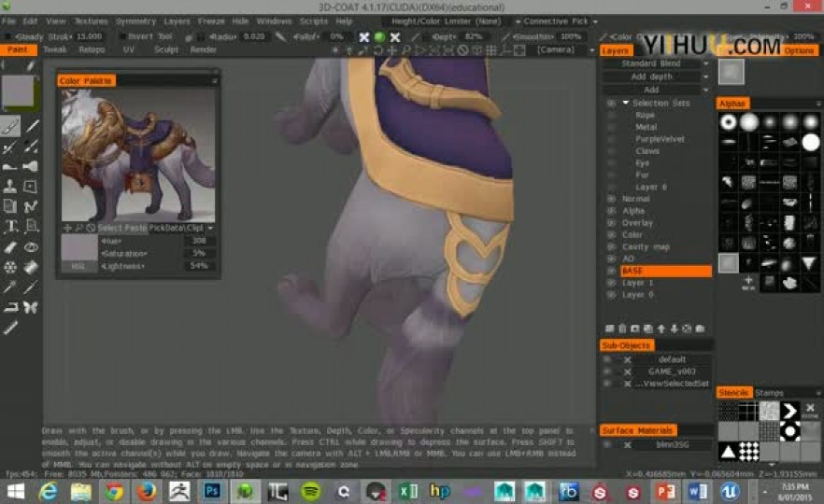This screenshot has height=504, width=824.
Task: Toggle visibility of Color layer
Action: click(611, 234)
